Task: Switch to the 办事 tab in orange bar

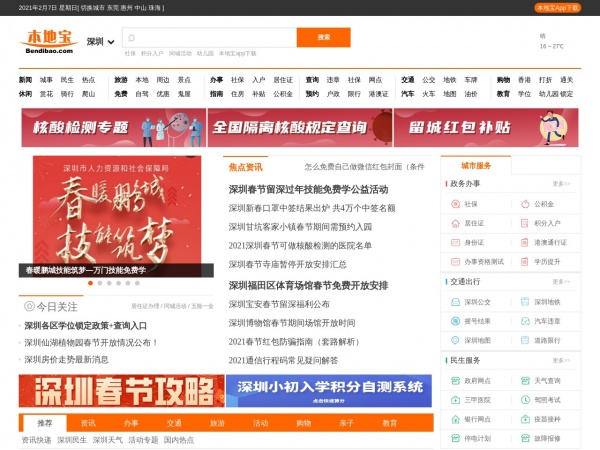Action: point(131,423)
